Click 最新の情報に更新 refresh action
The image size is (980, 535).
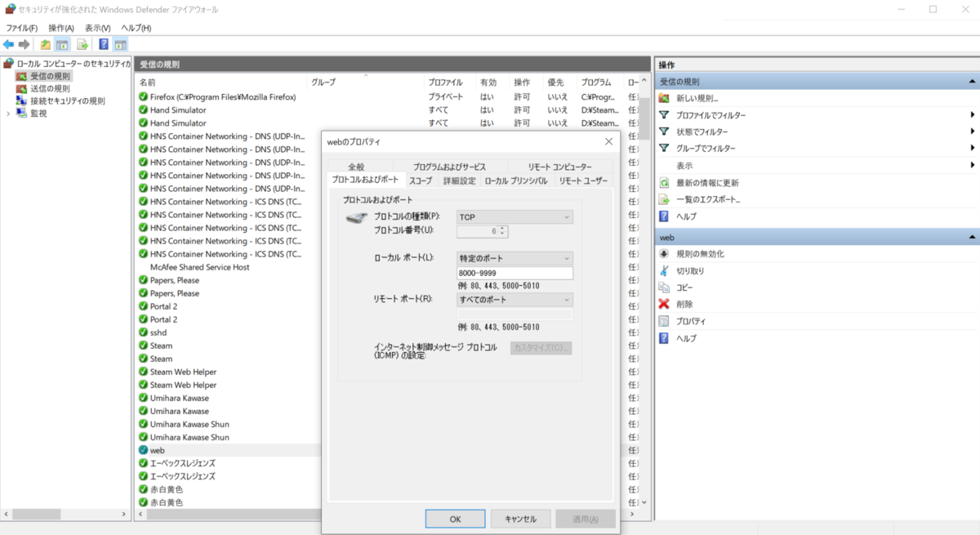tap(707, 182)
